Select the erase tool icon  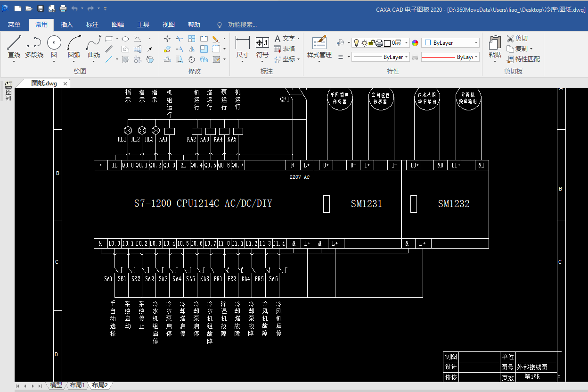[x=216, y=39]
